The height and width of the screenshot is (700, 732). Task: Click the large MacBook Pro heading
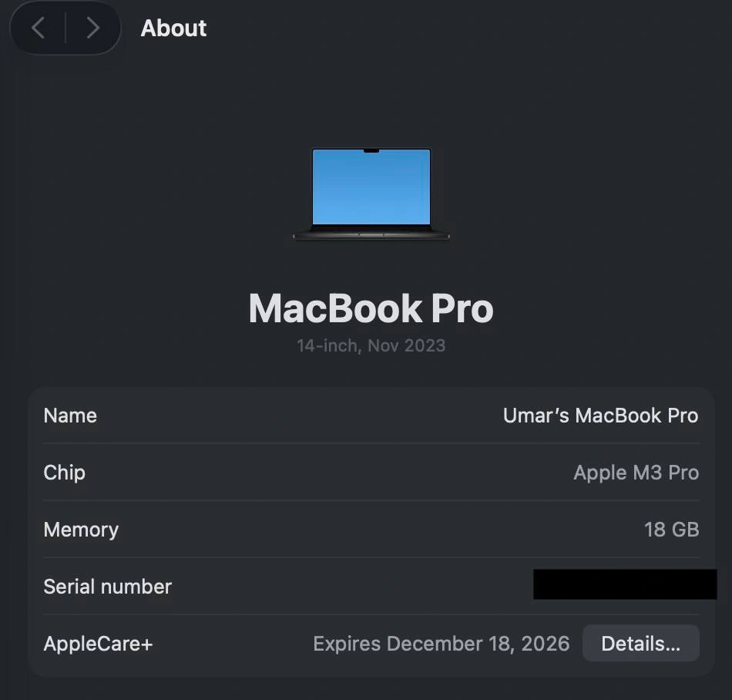coord(371,308)
